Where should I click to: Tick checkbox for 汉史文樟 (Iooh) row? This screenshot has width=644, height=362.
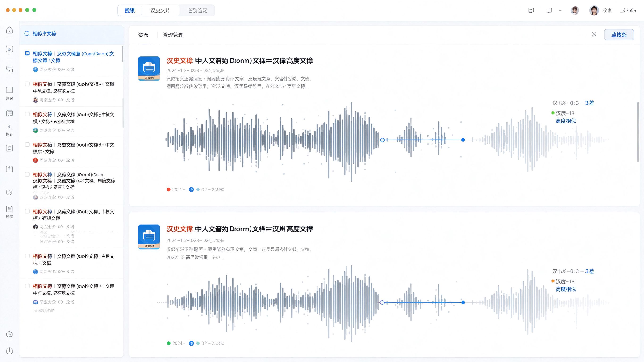coord(28,144)
